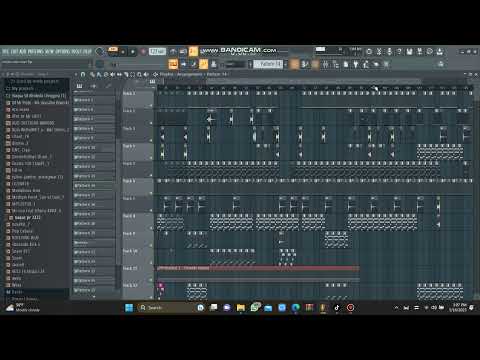
Task: Open the Pattern 14 selector dropdown
Action: pos(268,64)
